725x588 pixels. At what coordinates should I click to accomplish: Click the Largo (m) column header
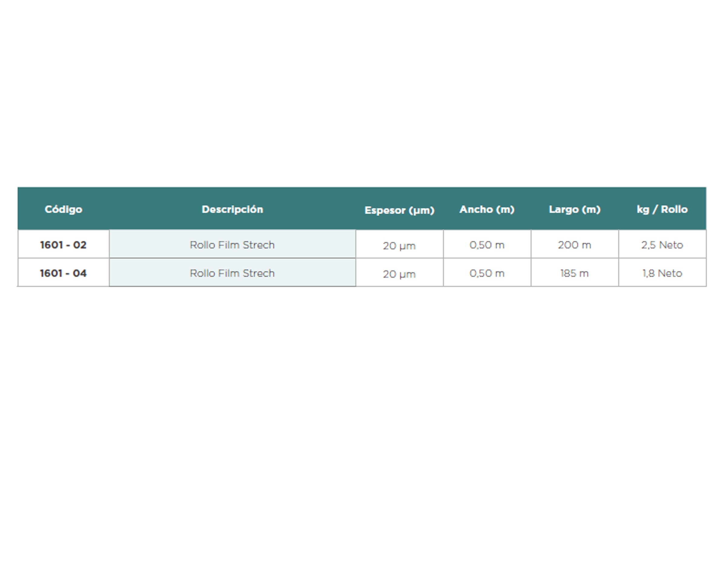click(x=574, y=209)
